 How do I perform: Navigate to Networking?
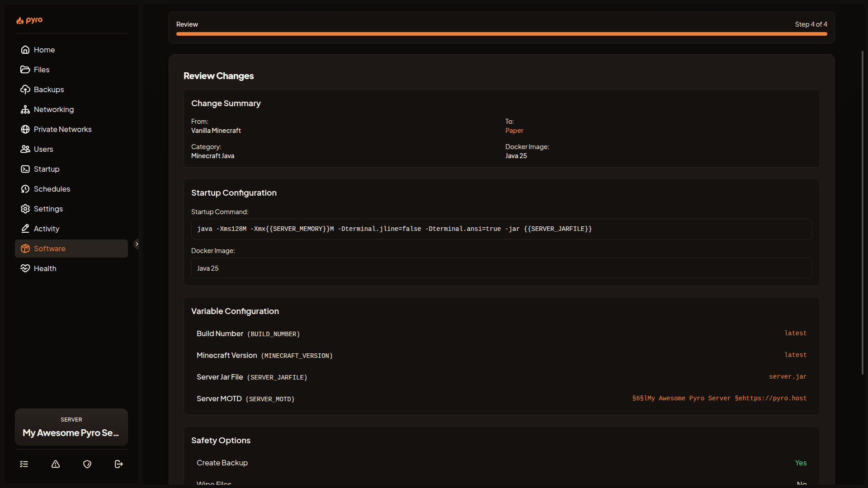(x=71, y=109)
